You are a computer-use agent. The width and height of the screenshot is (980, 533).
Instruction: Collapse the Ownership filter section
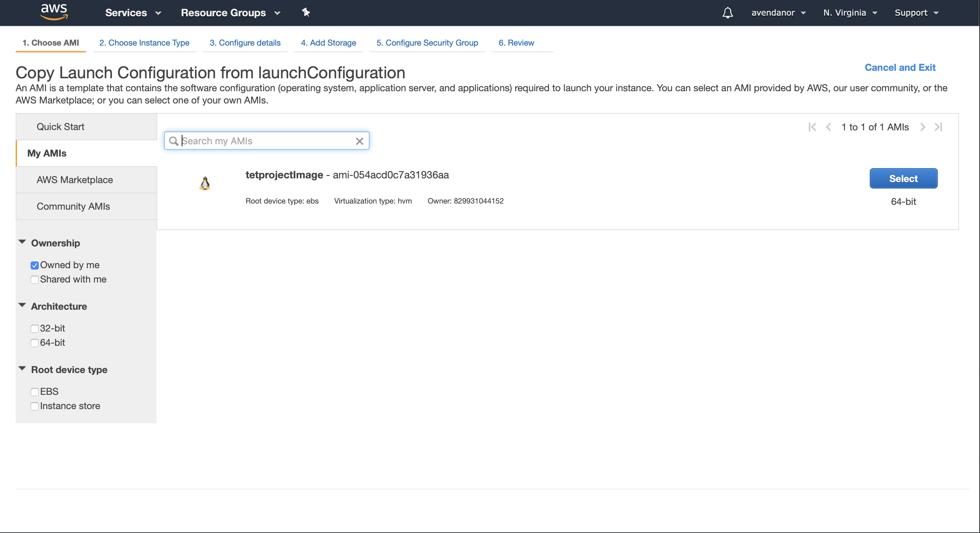pos(22,242)
